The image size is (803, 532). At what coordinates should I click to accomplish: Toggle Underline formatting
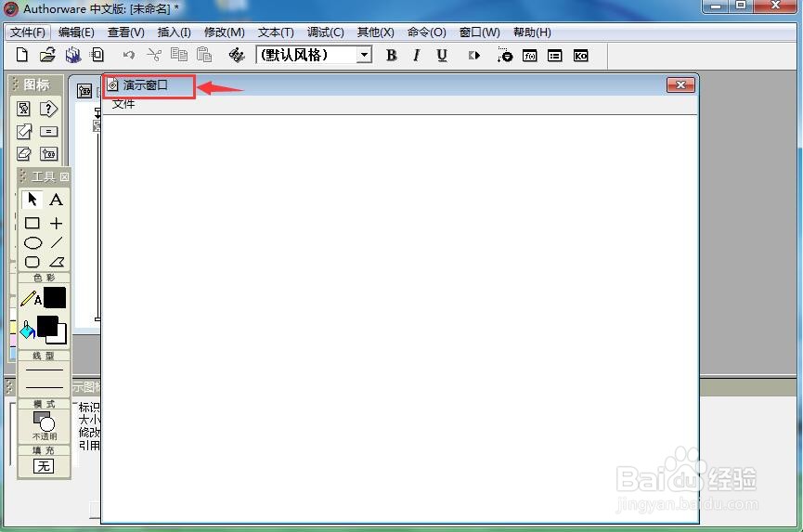click(x=442, y=56)
